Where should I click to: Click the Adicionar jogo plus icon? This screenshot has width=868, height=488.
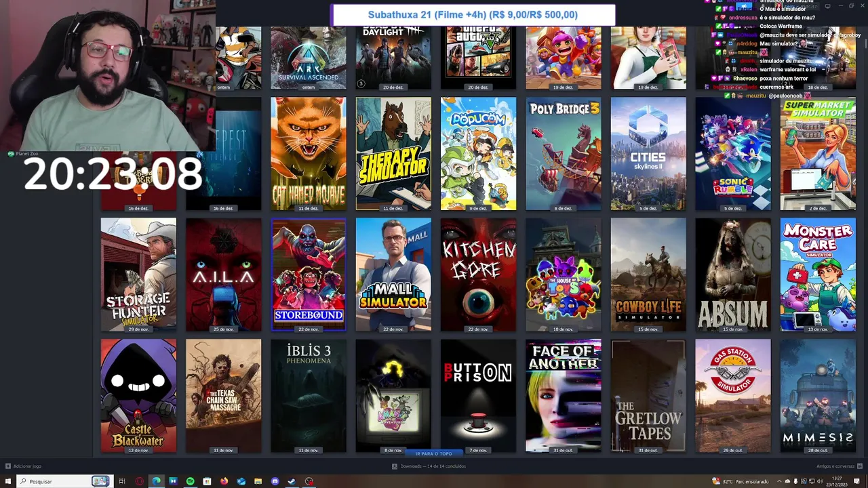point(7,466)
